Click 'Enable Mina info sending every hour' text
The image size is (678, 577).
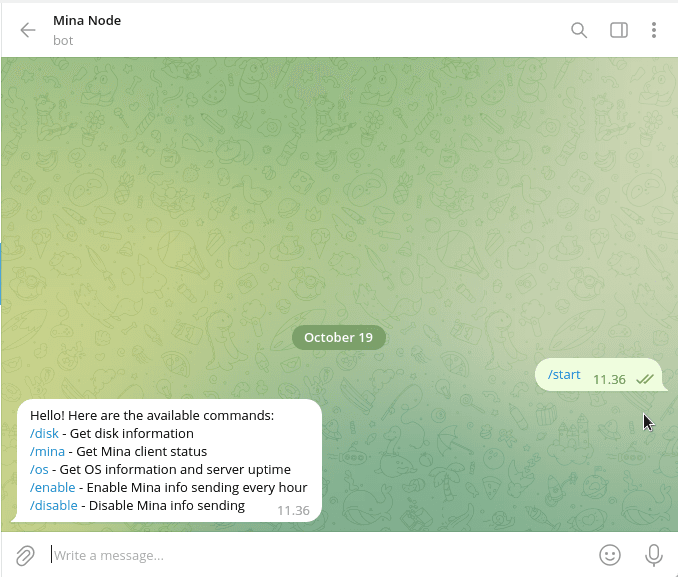pos(197,487)
